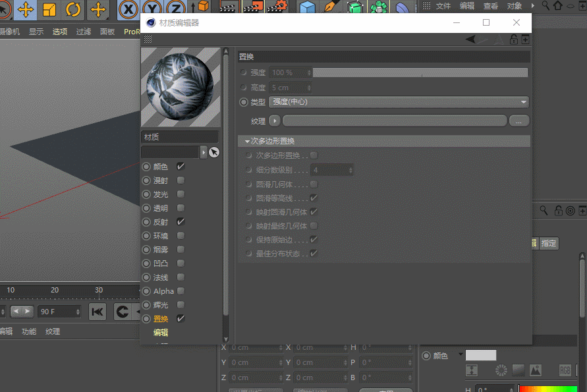Click go to start playback button
587x392 pixels.
point(98,312)
